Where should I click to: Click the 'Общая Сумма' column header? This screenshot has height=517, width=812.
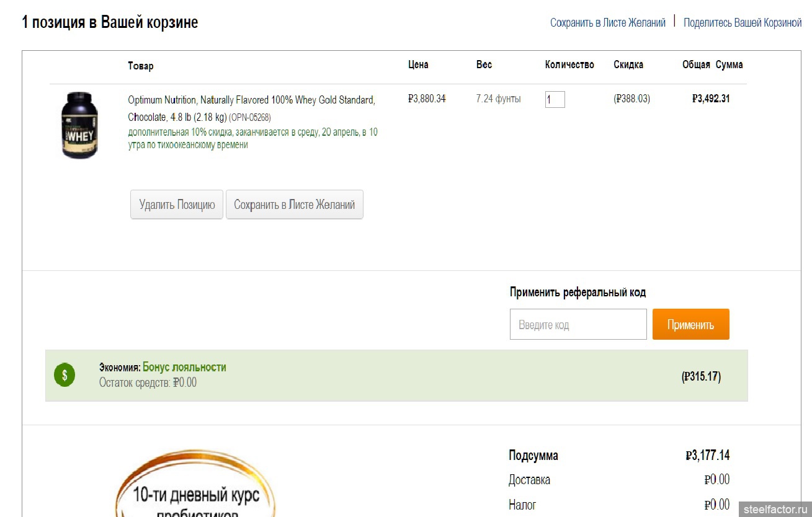(x=712, y=64)
